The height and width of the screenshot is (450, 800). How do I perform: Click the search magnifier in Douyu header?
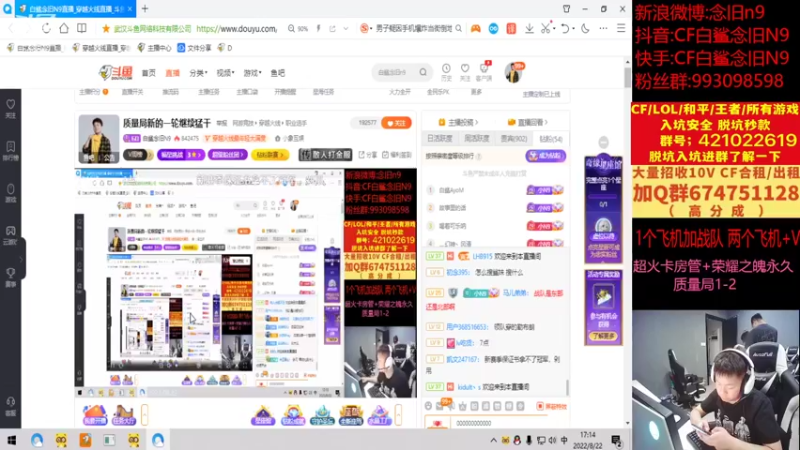coord(423,72)
